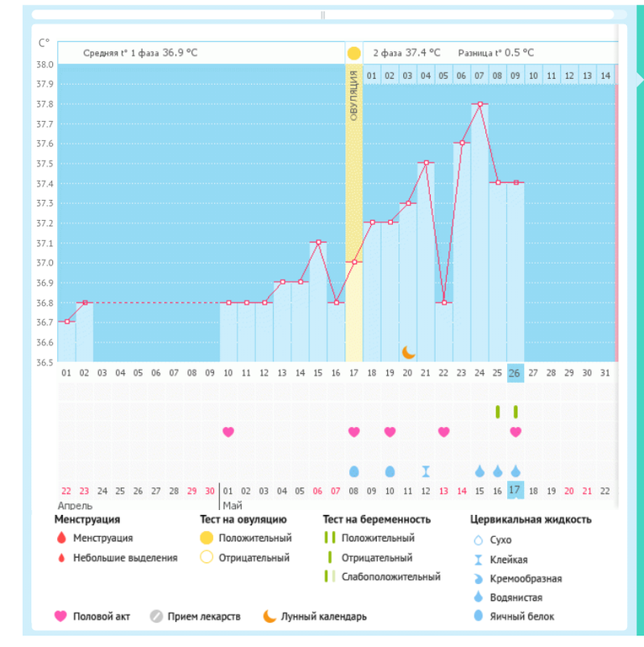Click the vertical ОВУЛЯЦИЯ column label
Screen dimensions: 644x647
353,99
